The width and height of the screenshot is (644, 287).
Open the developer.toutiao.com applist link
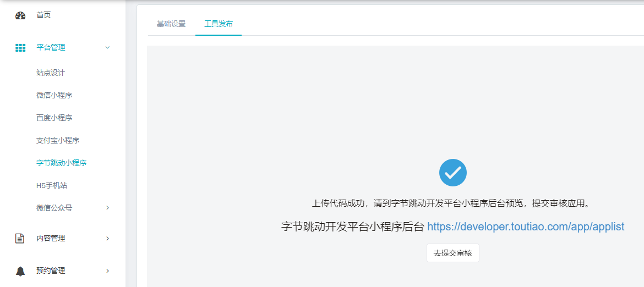pyautogui.click(x=526, y=227)
